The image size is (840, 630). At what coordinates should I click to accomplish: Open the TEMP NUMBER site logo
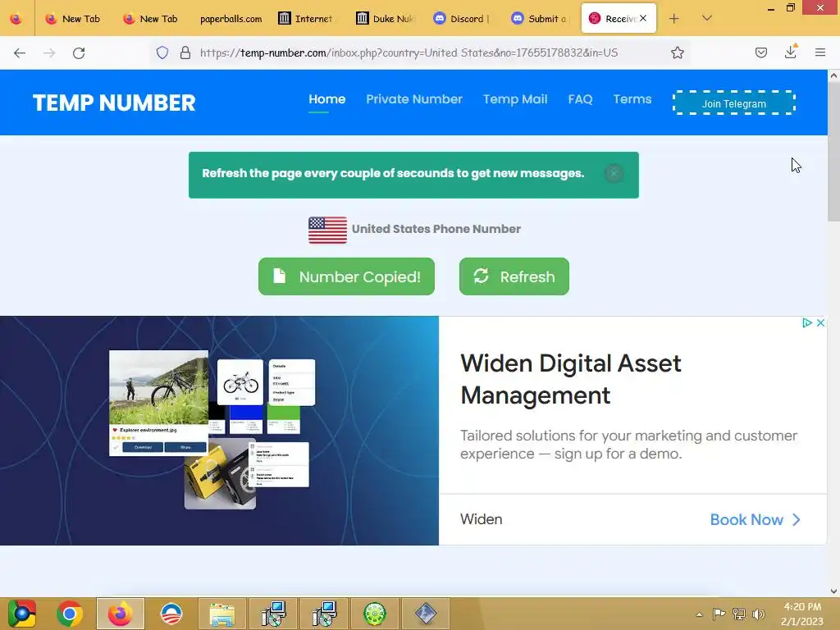pos(114,103)
